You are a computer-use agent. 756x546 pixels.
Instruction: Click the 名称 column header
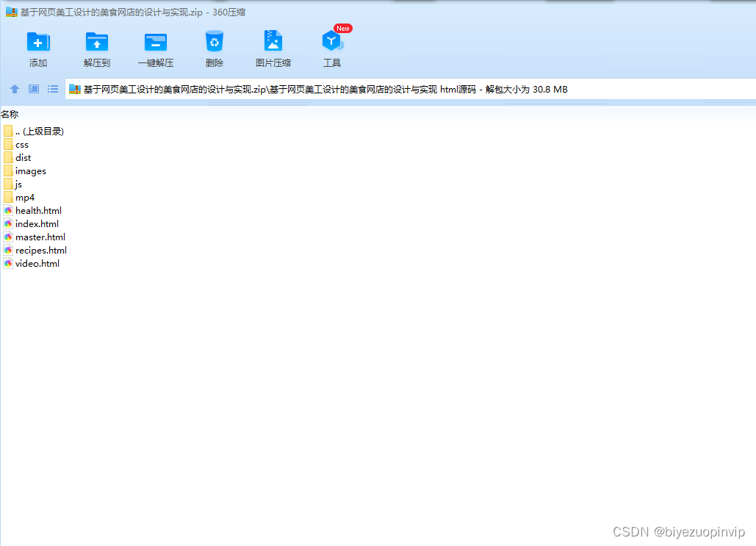tap(10, 115)
